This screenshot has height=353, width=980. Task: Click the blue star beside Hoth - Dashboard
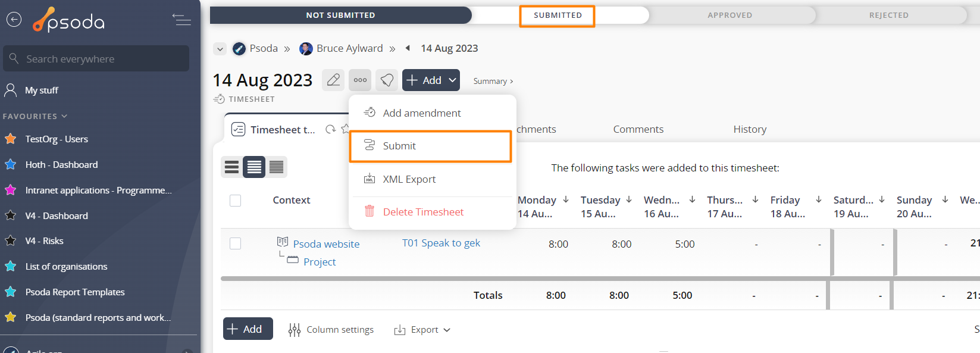pos(11,164)
